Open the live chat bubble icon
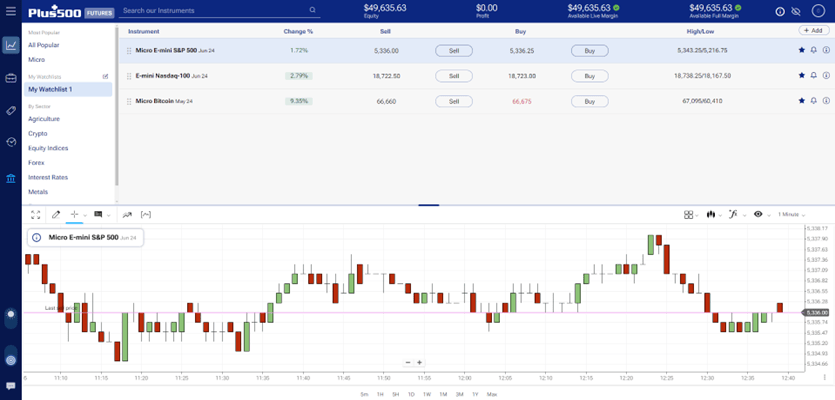 [10, 386]
